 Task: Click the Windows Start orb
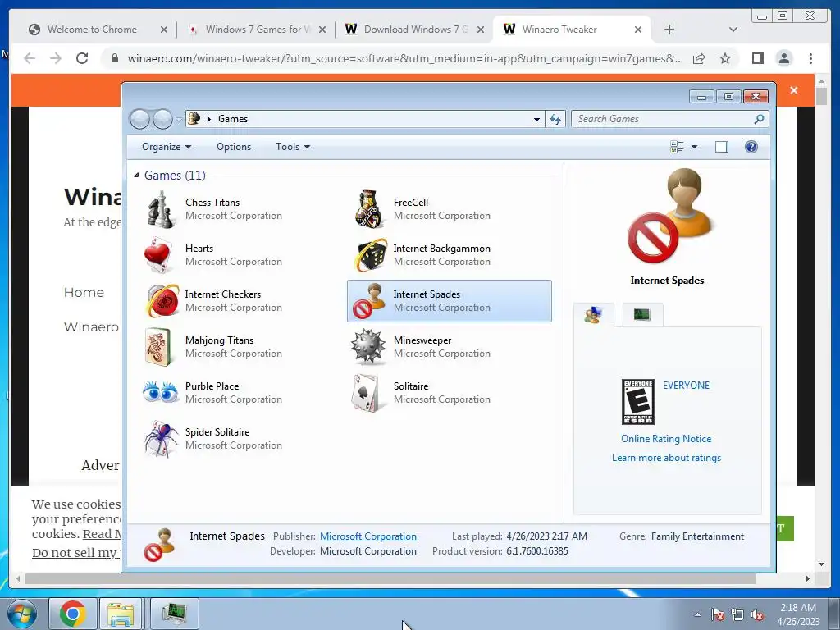click(x=21, y=614)
